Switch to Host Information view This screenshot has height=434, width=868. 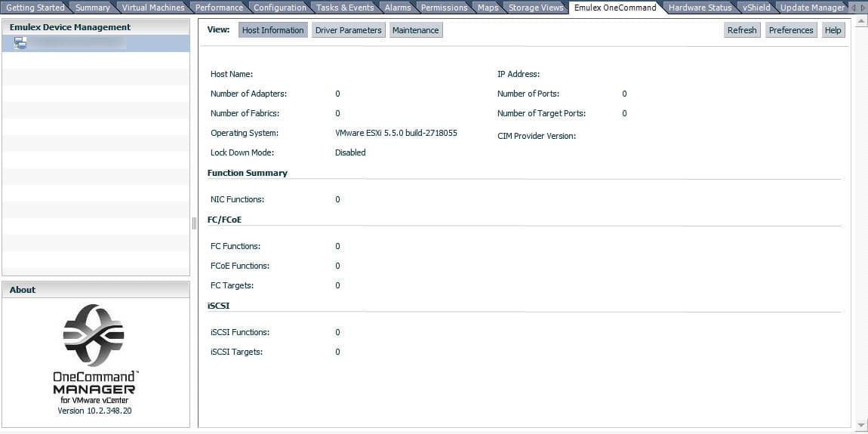pos(272,30)
